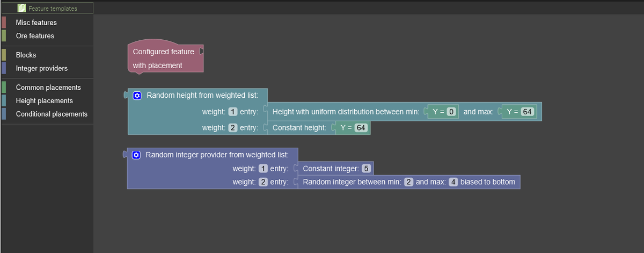Edit the Constant integer value 5
Screen dimensions: 644x253
(366, 169)
